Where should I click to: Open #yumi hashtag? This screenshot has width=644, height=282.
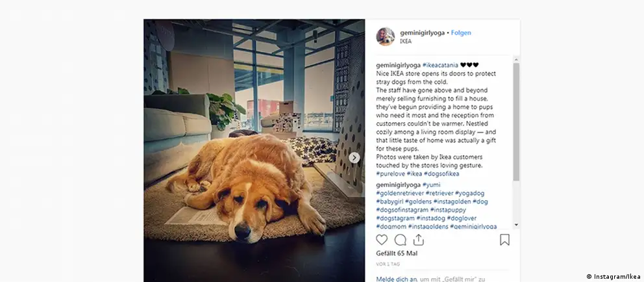[431, 185]
